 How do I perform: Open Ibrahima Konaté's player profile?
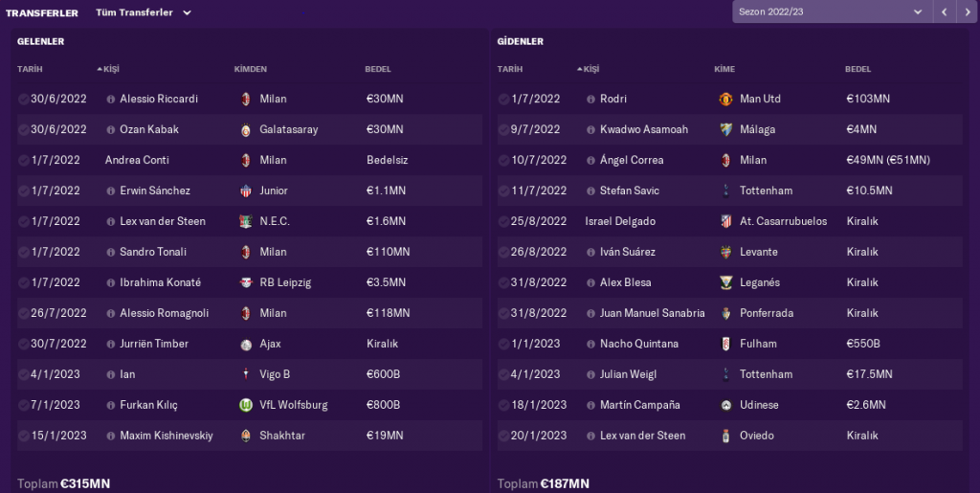[x=160, y=282]
